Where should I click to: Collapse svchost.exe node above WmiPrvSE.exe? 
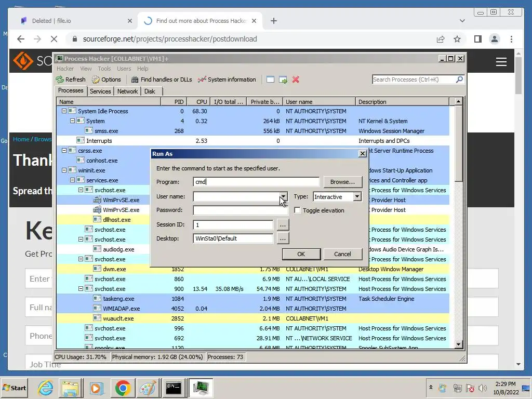tap(81, 190)
